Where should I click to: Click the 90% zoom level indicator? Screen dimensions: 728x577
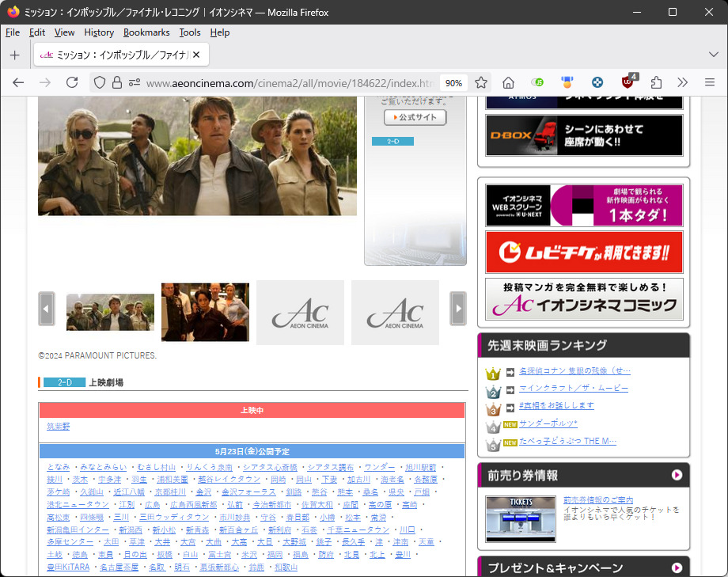coord(453,82)
